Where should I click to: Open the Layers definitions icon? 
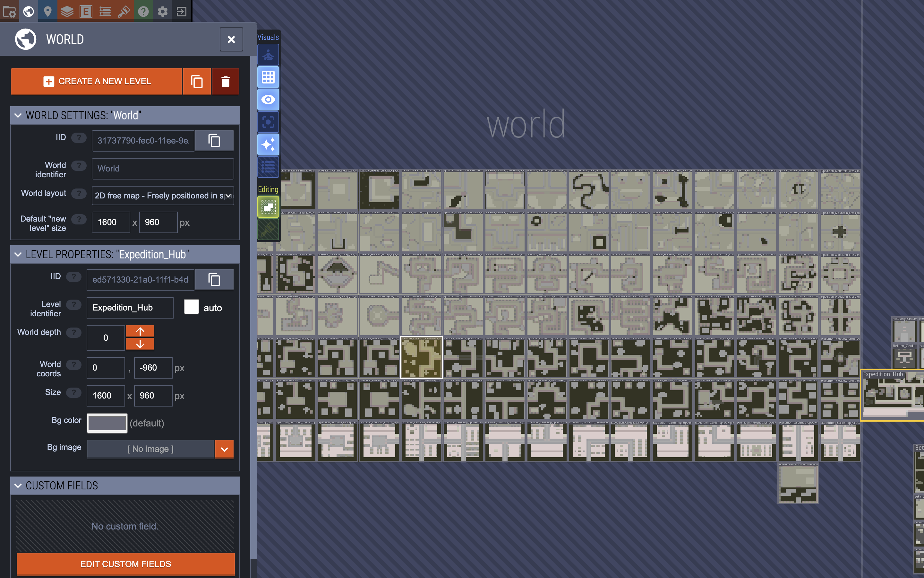[67, 11]
